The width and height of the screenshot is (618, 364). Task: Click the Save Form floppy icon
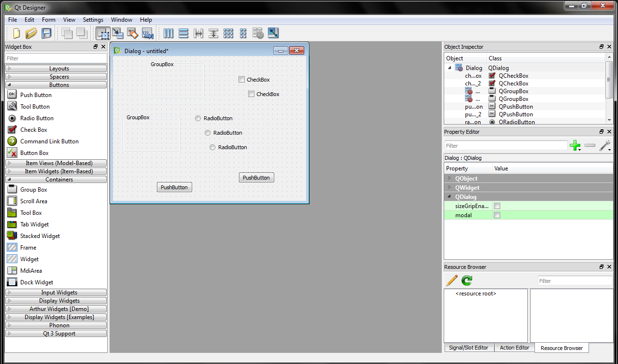pos(46,33)
